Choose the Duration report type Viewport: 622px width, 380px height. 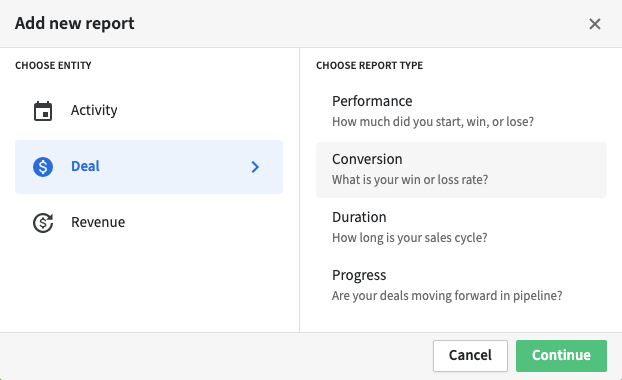point(461,227)
